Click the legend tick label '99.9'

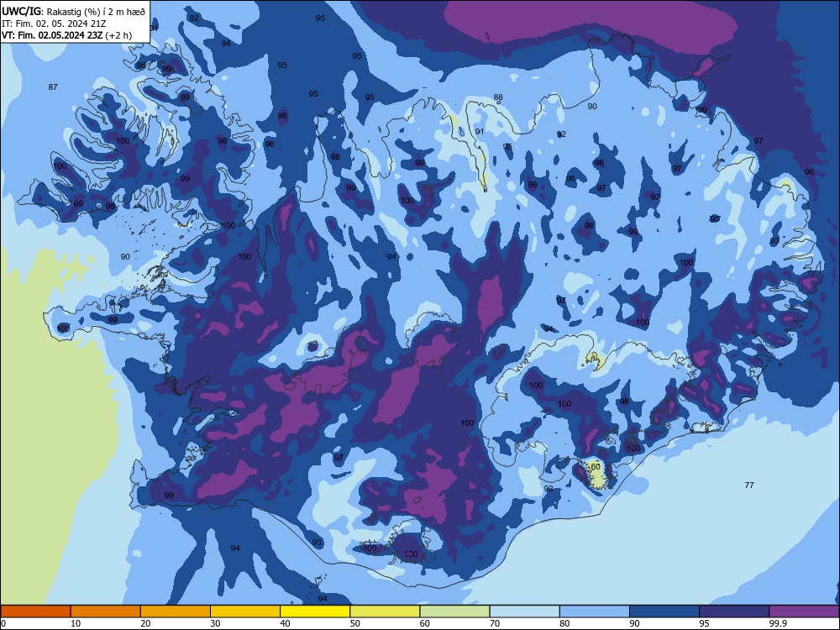(x=778, y=623)
